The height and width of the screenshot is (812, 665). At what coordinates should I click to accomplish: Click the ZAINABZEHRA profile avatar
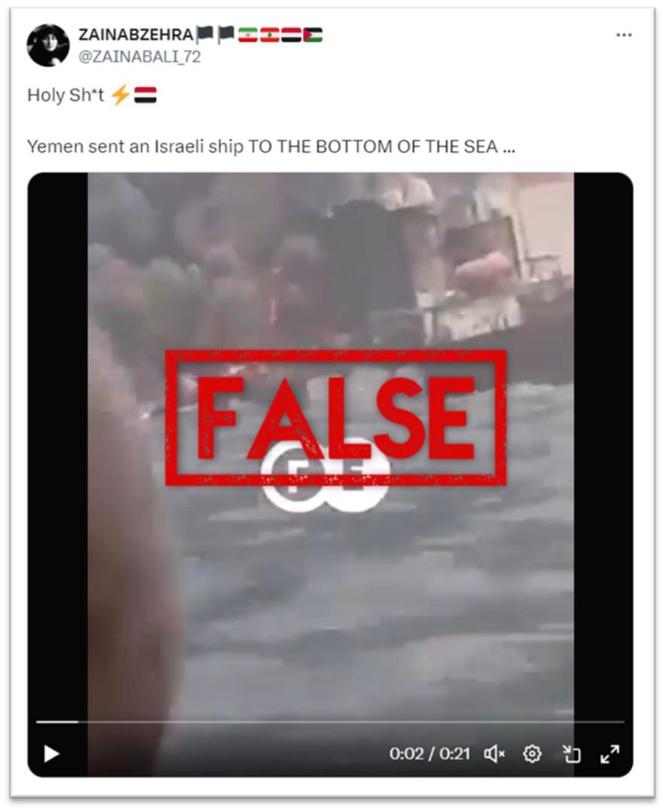tap(47, 45)
